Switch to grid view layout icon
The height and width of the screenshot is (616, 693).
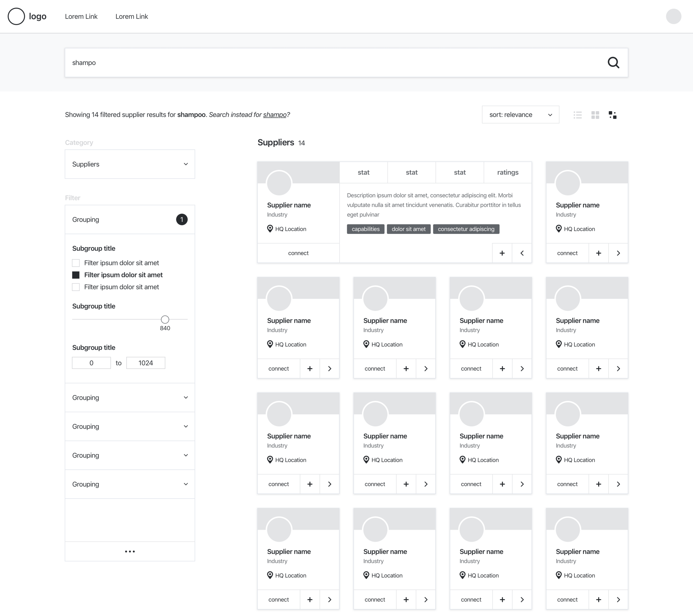click(595, 115)
